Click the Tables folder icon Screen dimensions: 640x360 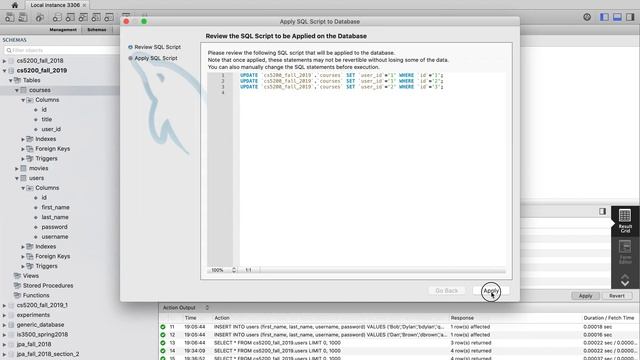17,80
